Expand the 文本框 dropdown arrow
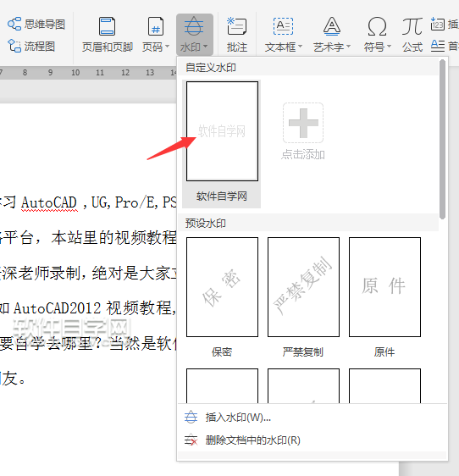 (x=301, y=47)
